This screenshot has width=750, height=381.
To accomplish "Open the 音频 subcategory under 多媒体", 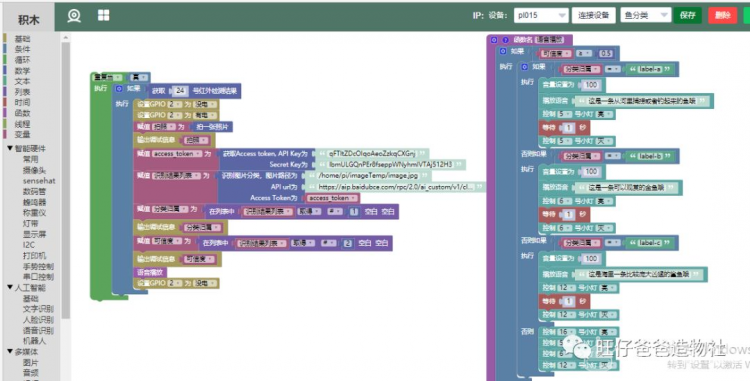I will click(x=31, y=373).
